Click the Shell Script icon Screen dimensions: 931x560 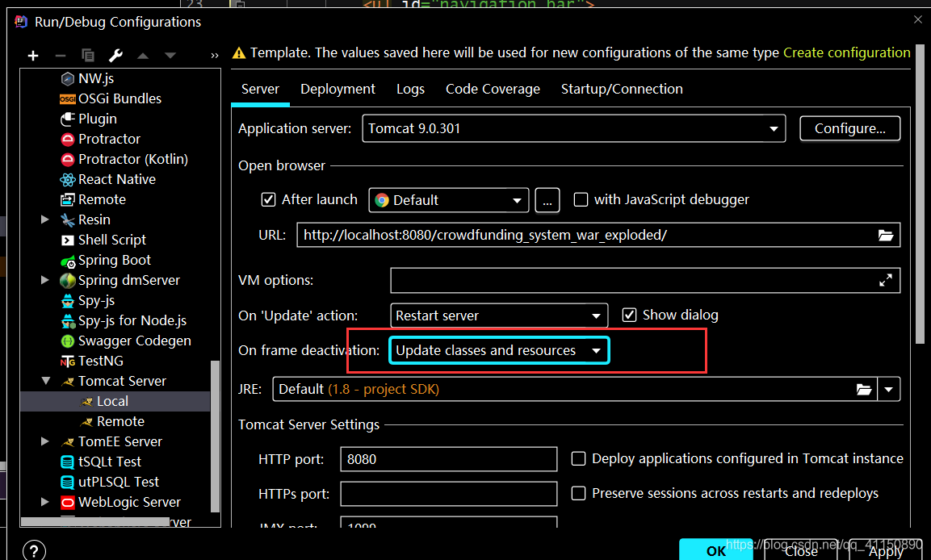pos(68,240)
